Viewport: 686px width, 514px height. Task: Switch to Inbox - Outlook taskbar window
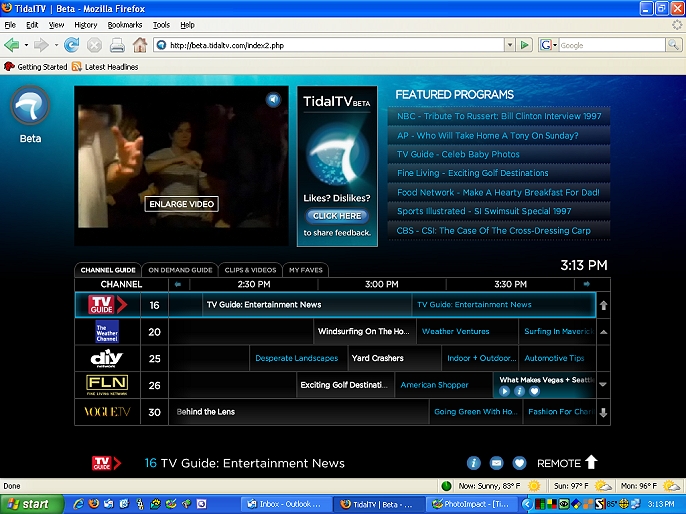[x=286, y=504]
